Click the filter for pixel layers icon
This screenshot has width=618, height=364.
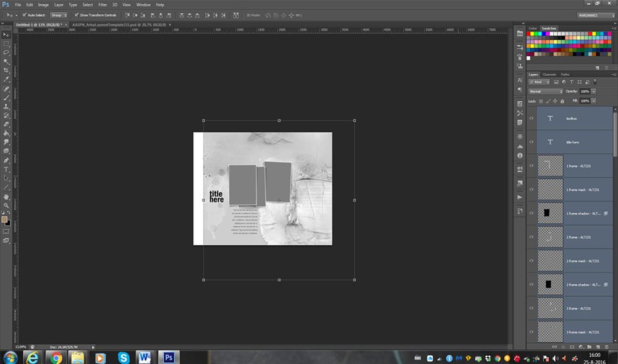556,82
